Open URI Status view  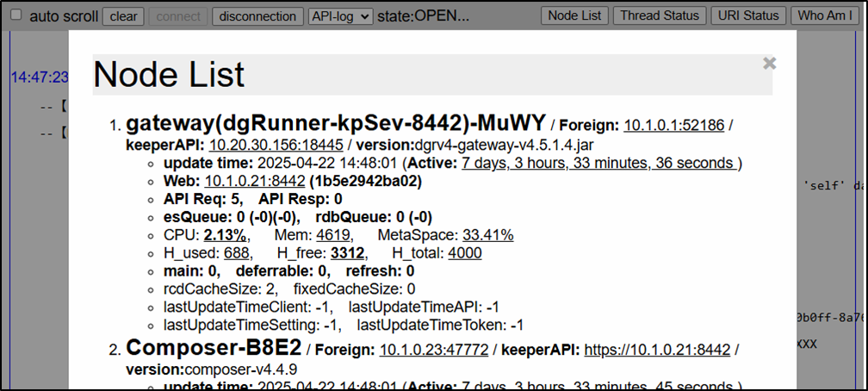(x=750, y=16)
